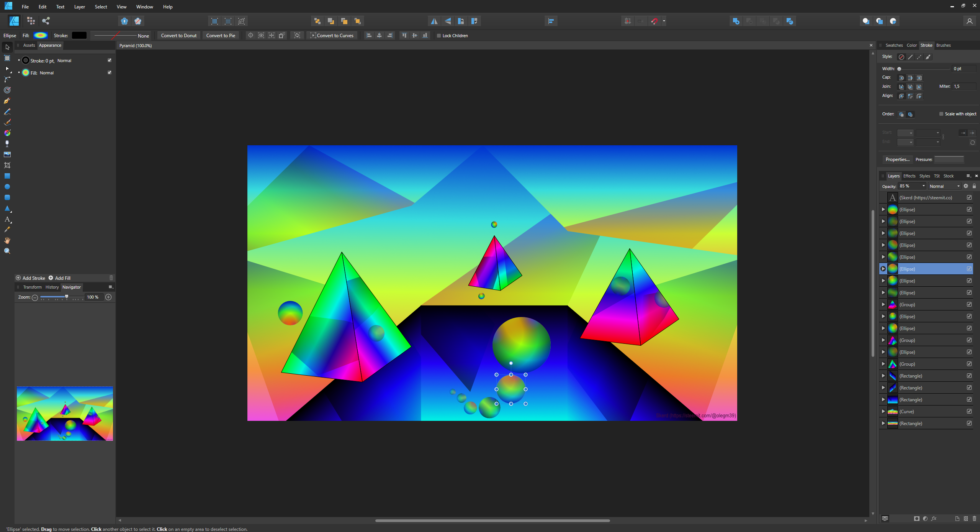This screenshot has height=532, width=980.
Task: Select the Zoom tool magnifier
Action: tap(7, 251)
